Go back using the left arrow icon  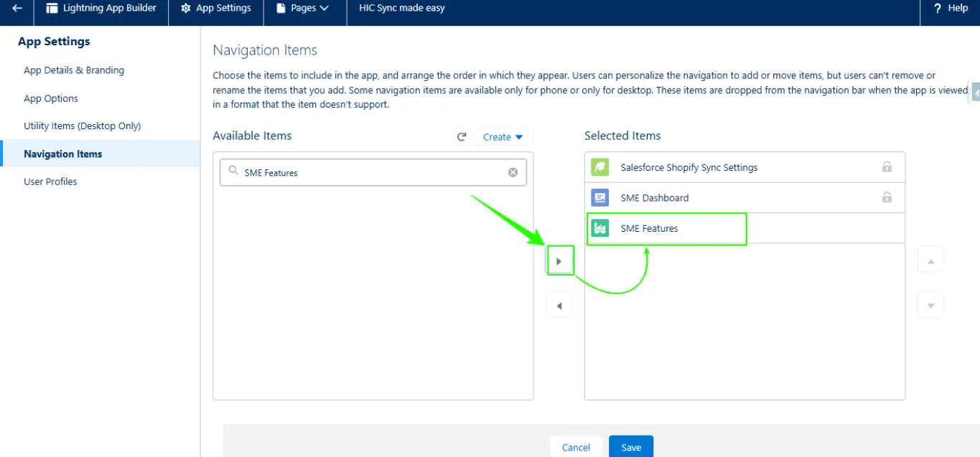point(17,9)
